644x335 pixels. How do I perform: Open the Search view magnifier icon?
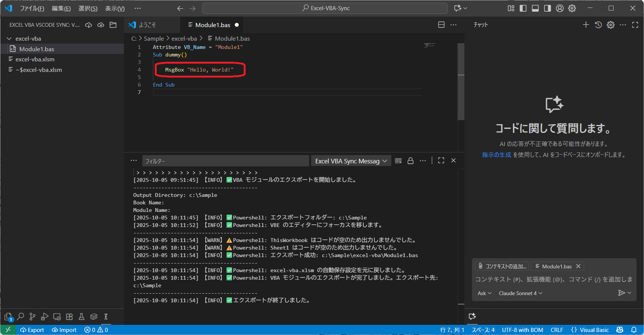click(21, 317)
